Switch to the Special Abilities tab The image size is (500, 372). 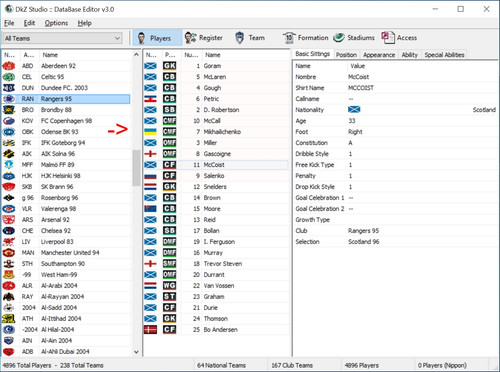[444, 55]
